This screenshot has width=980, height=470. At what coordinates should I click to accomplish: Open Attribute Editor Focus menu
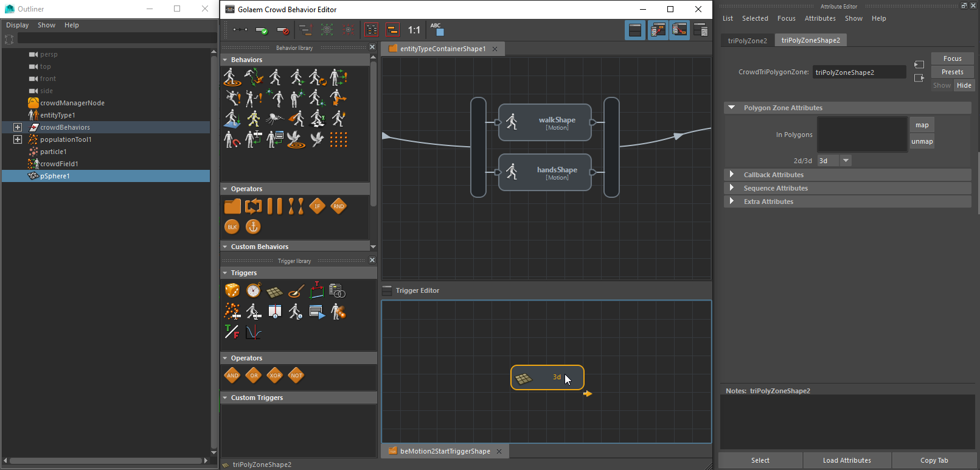[x=786, y=18]
